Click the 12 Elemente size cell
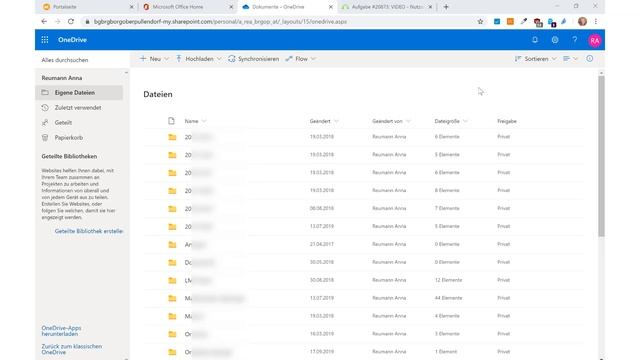Viewport: 640px width, 360px height. 448,280
